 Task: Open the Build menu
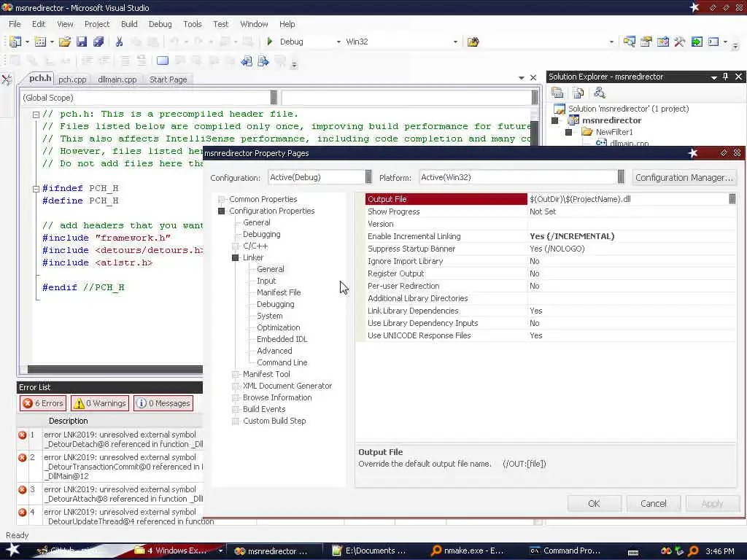129,24
